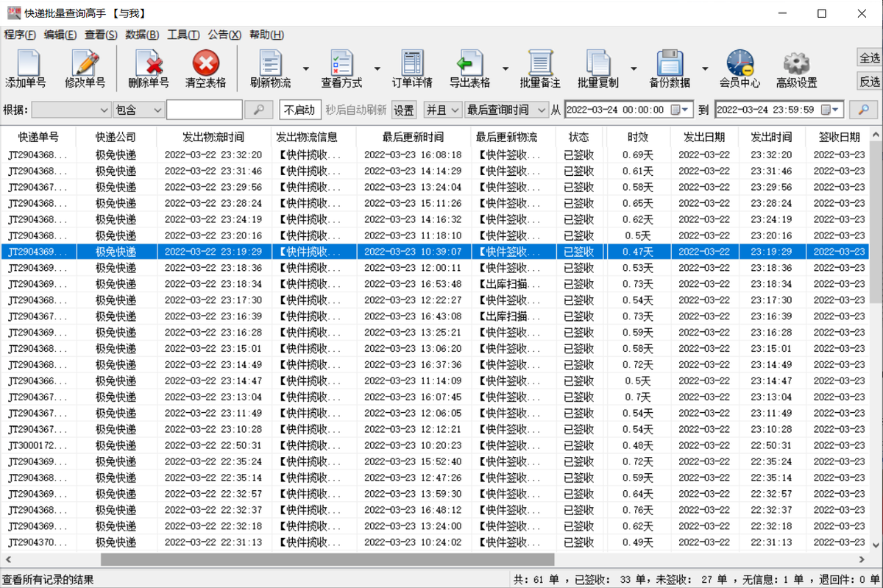Screen dimensions: 883x588
Task: Click the 设置 auto-refresh button
Action: click(x=403, y=110)
